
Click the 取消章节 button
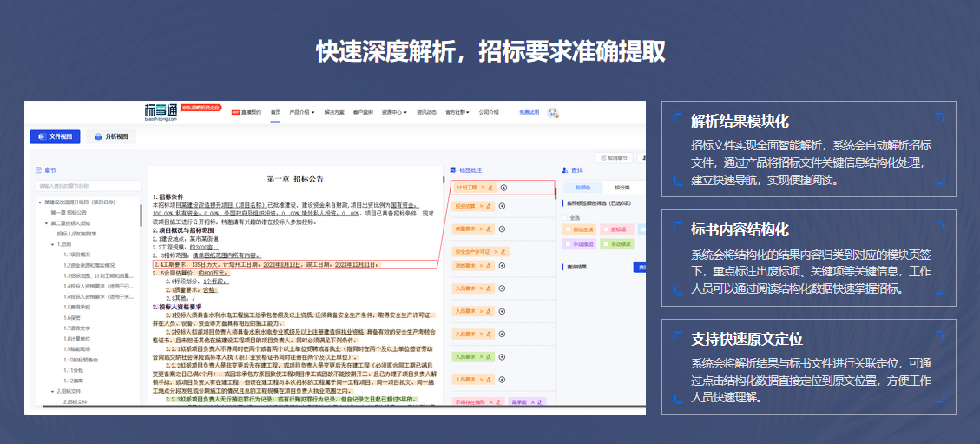615,157
